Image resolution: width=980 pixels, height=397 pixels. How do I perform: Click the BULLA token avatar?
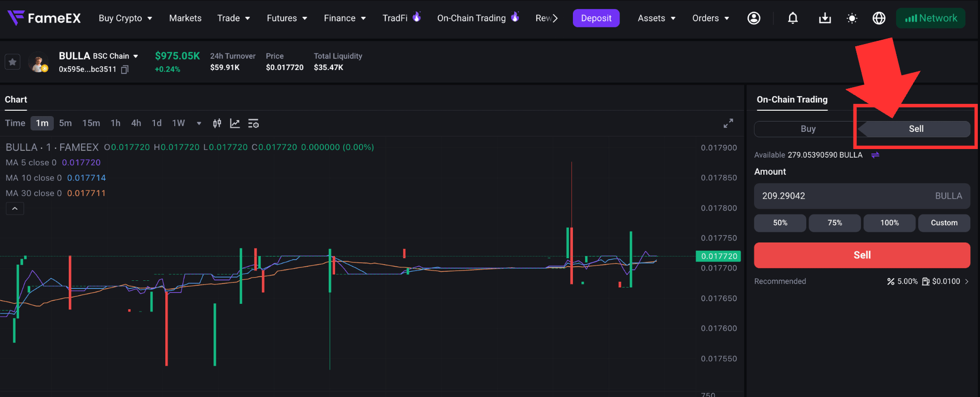pyautogui.click(x=38, y=62)
